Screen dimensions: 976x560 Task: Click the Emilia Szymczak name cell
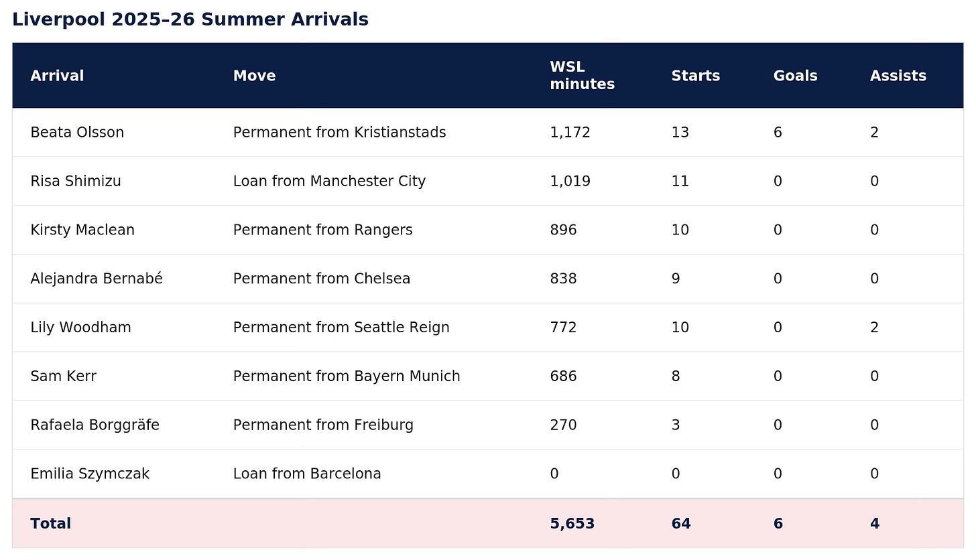90,474
